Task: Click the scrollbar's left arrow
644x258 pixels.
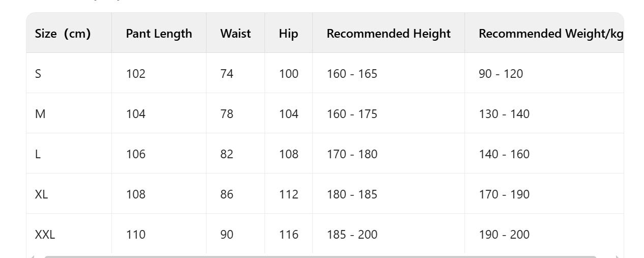Action: [33, 256]
